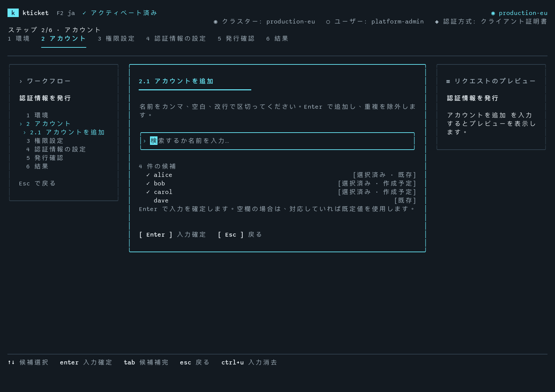Switch to step tab 1 環境
Image resolution: width=555 pixels, height=392 pixels.
click(19, 39)
